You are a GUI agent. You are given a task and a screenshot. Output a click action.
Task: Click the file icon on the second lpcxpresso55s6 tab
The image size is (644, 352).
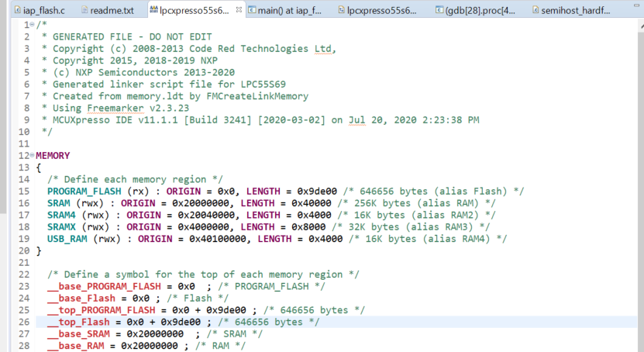(x=341, y=9)
